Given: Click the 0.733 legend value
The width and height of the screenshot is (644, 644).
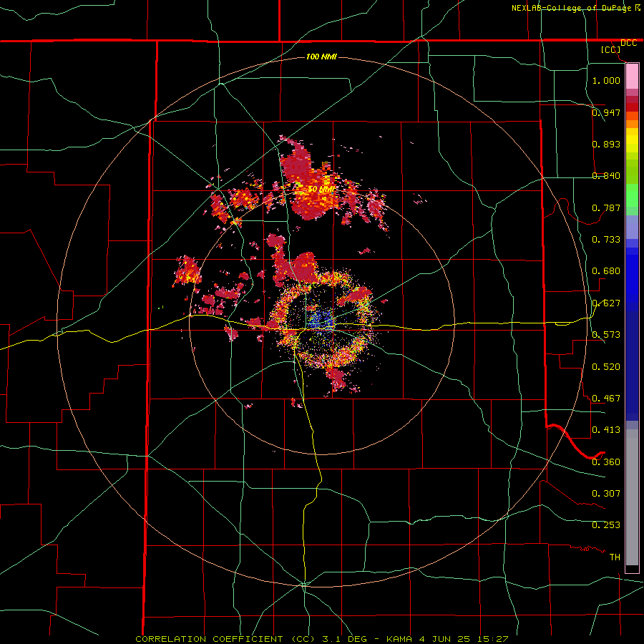Looking at the screenshot, I should (x=606, y=239).
